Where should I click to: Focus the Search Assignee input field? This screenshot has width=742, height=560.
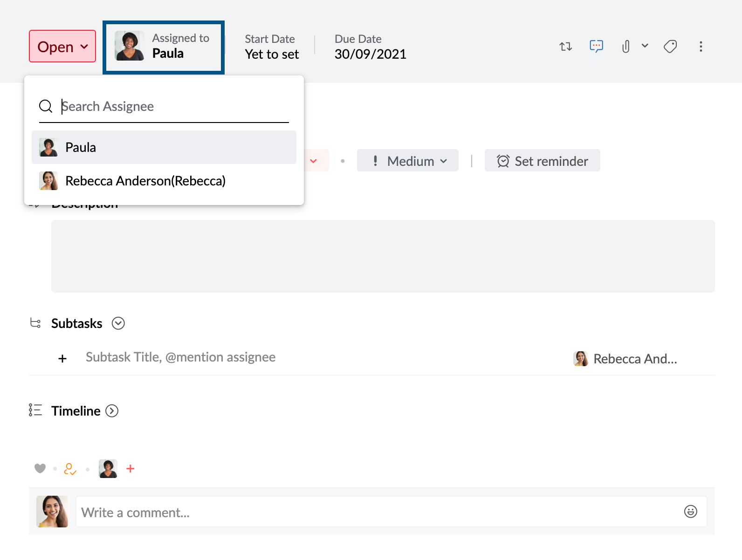coord(172,107)
